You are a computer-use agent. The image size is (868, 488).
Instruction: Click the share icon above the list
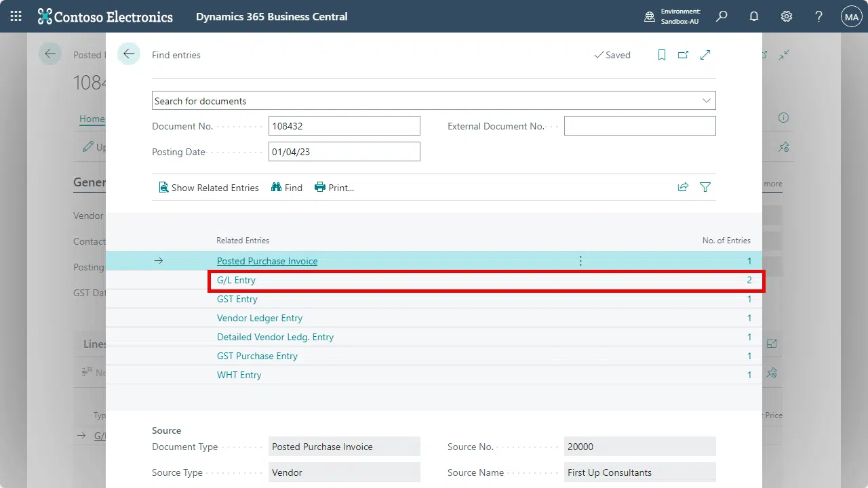coord(683,187)
